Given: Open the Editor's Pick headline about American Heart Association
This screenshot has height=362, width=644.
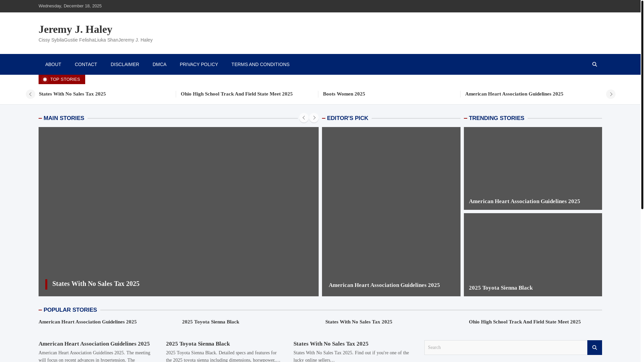Looking at the screenshot, I should pos(384,285).
